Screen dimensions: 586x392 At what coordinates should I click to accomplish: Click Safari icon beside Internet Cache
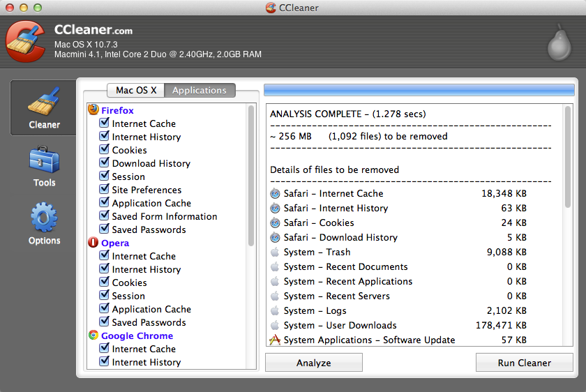pos(275,194)
